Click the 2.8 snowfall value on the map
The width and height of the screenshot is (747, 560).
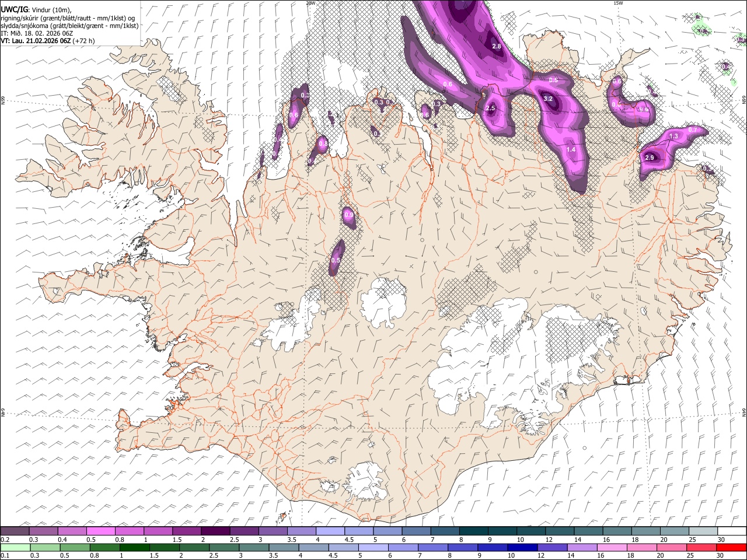[497, 46]
